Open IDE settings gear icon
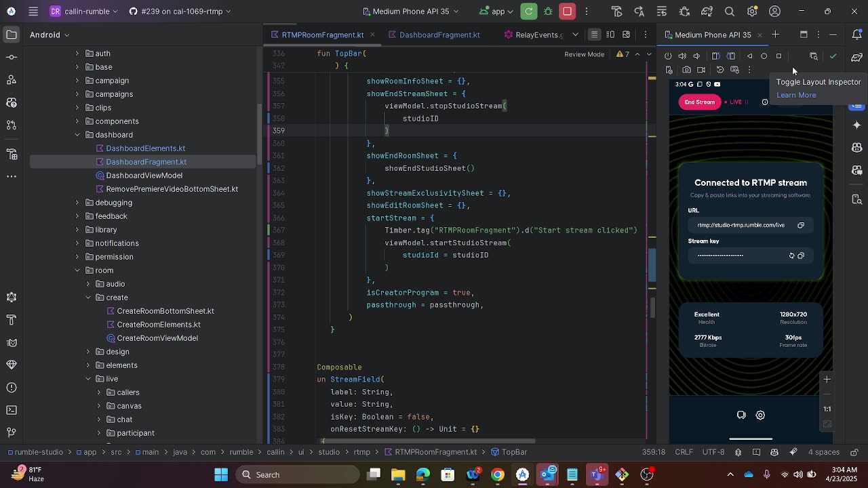868x488 pixels. click(x=752, y=12)
